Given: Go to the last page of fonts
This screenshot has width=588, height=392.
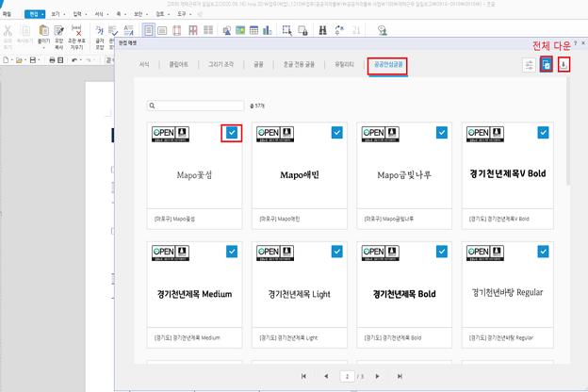Looking at the screenshot, I should tap(400, 376).
